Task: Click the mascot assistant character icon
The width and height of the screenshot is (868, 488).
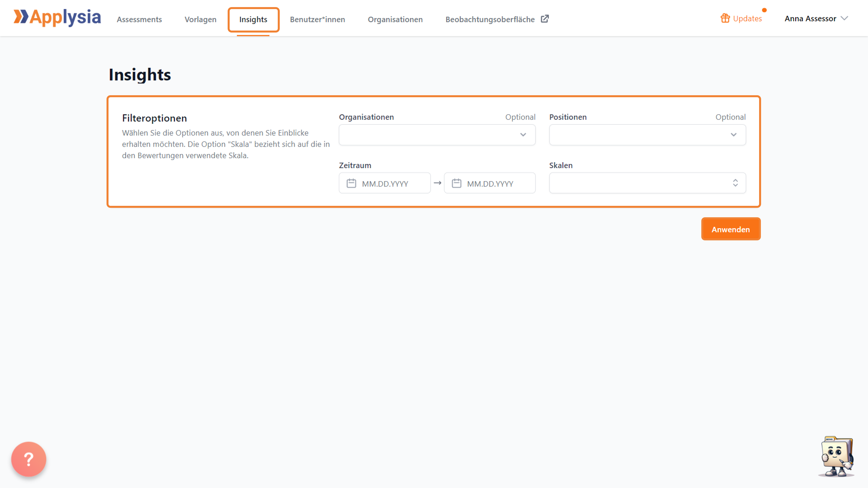Action: [837, 456]
